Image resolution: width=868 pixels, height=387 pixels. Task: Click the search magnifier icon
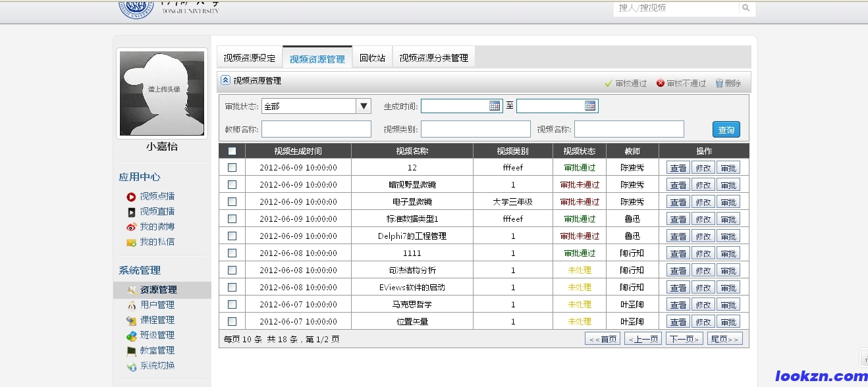point(746,8)
